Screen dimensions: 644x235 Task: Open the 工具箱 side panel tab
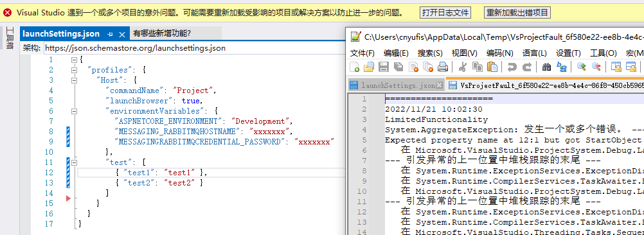pyautogui.click(x=10, y=38)
